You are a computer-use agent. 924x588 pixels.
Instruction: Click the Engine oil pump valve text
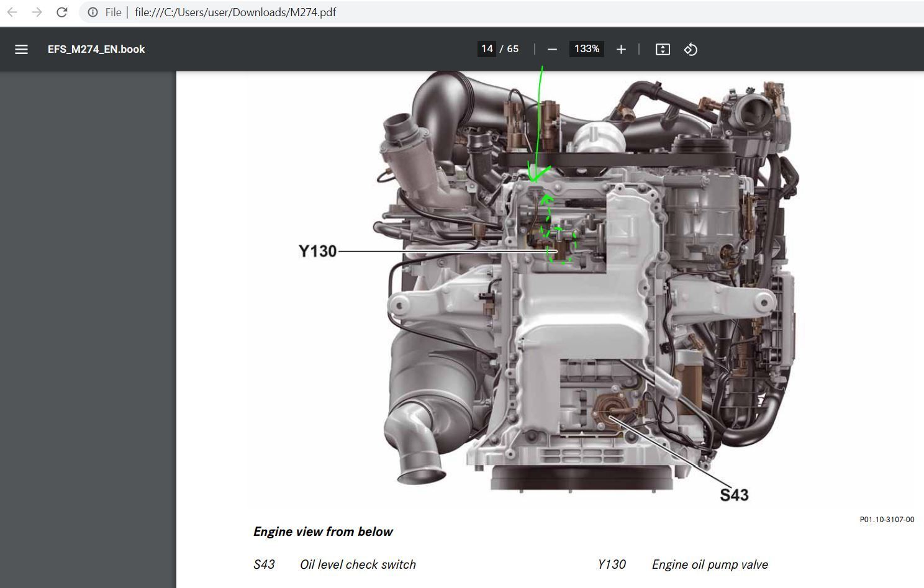(710, 564)
